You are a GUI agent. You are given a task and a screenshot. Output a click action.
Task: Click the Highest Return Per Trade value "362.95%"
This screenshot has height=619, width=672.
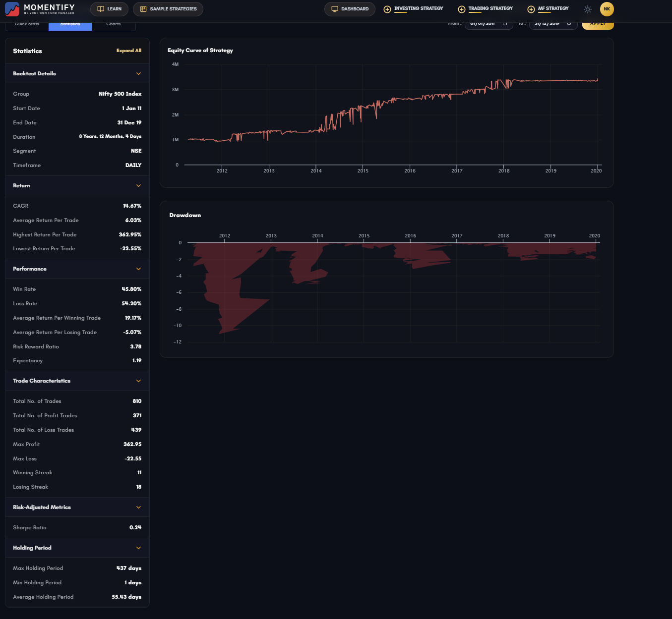130,234
